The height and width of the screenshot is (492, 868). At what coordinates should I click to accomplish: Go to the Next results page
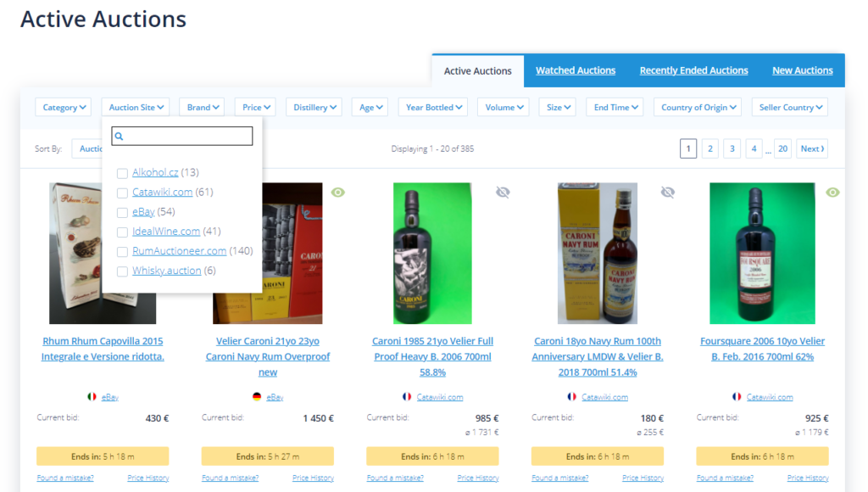[813, 148]
